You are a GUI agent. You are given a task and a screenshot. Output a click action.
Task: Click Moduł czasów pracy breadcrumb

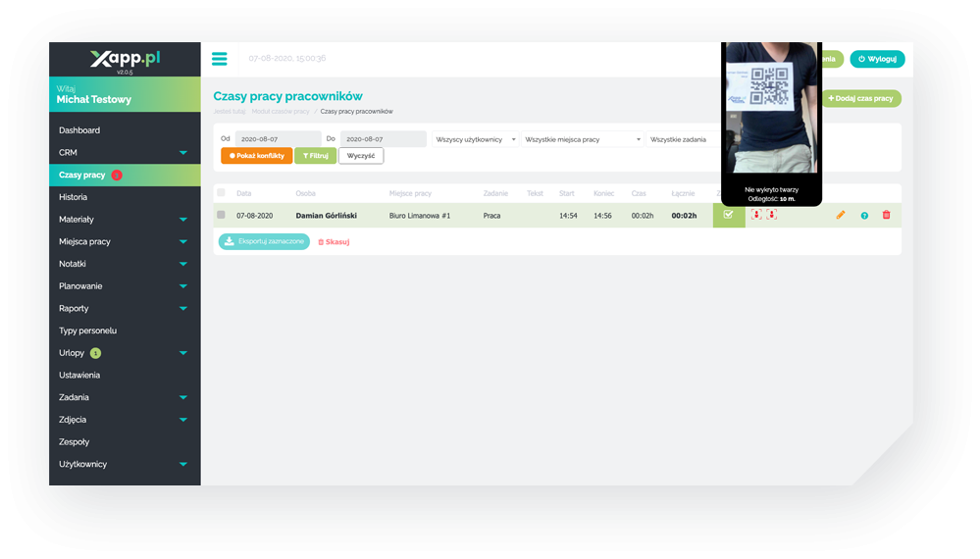coord(280,112)
